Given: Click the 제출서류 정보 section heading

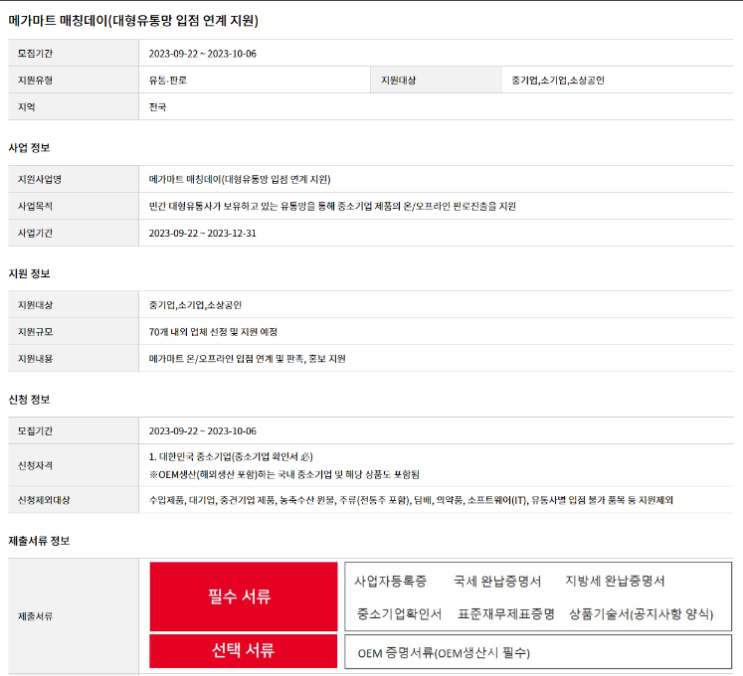Looking at the screenshot, I should 39,541.
